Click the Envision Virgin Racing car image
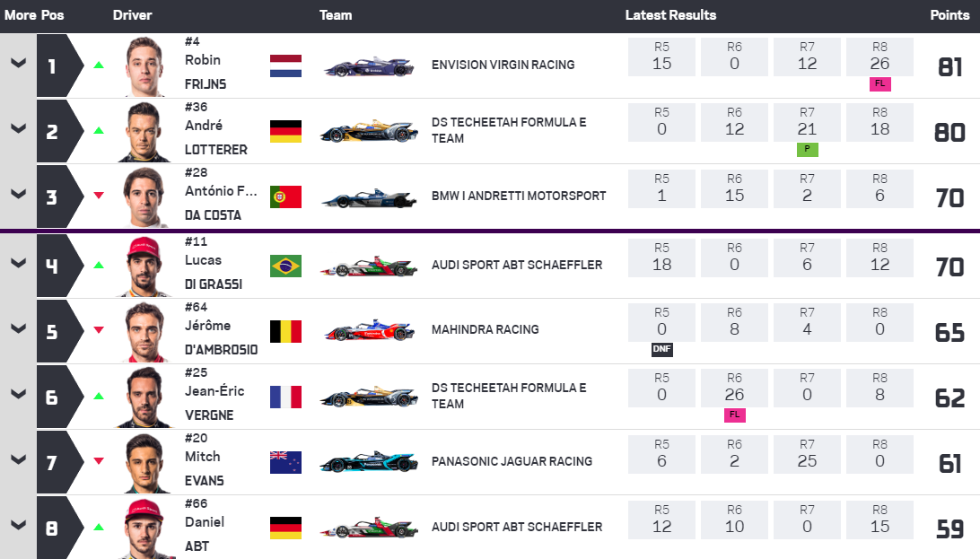980x559 pixels. point(370,66)
